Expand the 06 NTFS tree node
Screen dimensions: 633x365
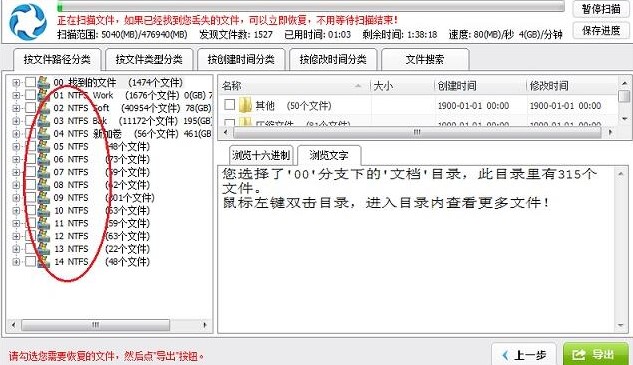tap(16, 159)
